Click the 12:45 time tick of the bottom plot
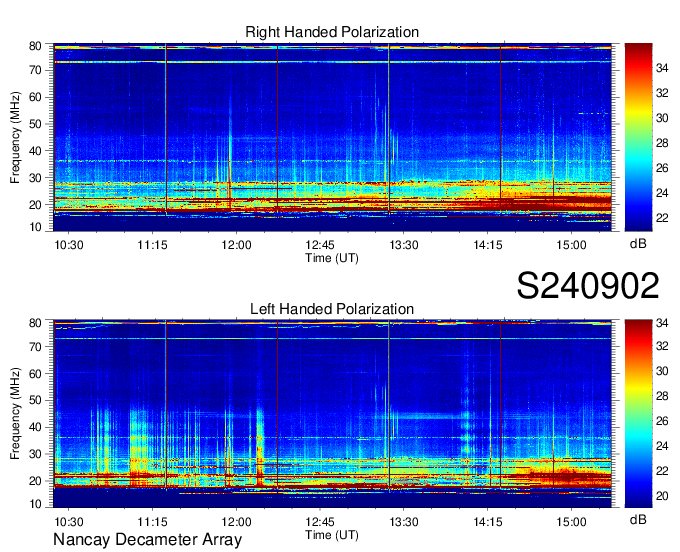The width and height of the screenshot is (680, 552). [x=320, y=522]
